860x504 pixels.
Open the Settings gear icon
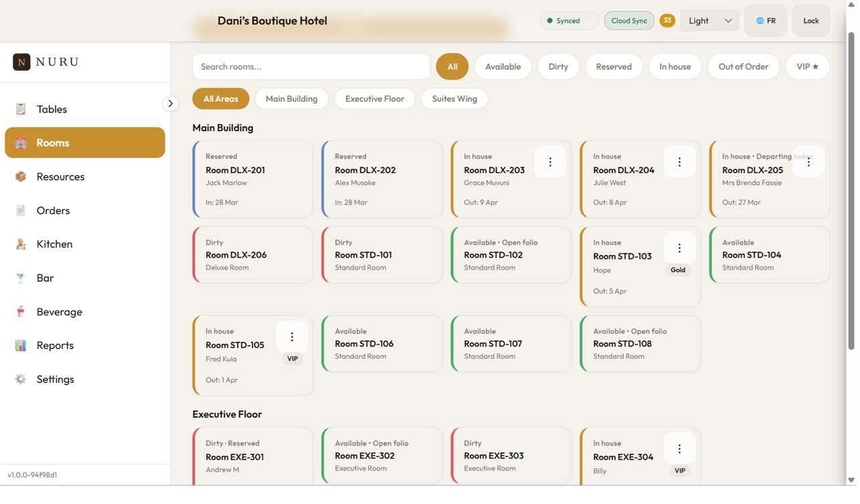(21, 380)
